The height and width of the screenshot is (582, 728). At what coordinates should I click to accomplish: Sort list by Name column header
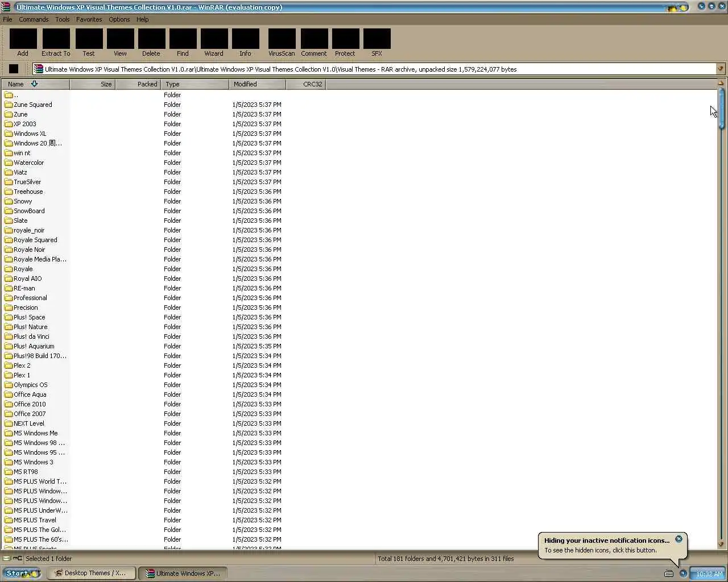35,84
